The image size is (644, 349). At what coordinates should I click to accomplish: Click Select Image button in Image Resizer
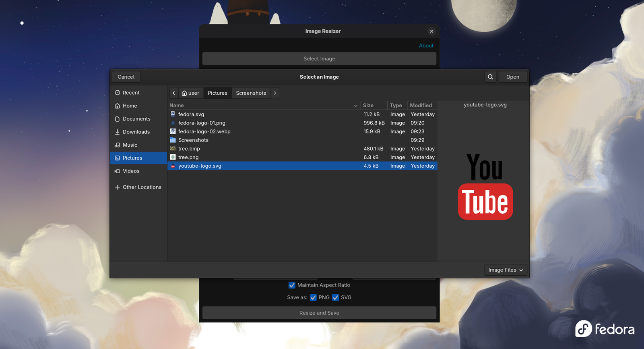[x=319, y=58]
